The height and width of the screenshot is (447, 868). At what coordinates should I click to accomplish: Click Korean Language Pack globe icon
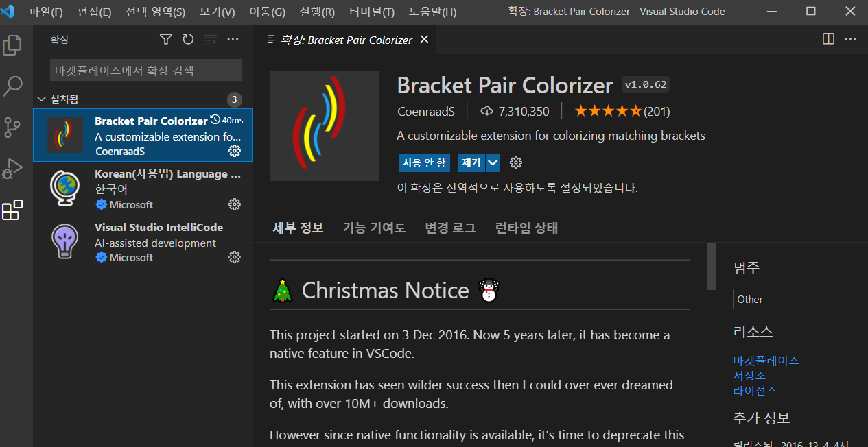64,188
